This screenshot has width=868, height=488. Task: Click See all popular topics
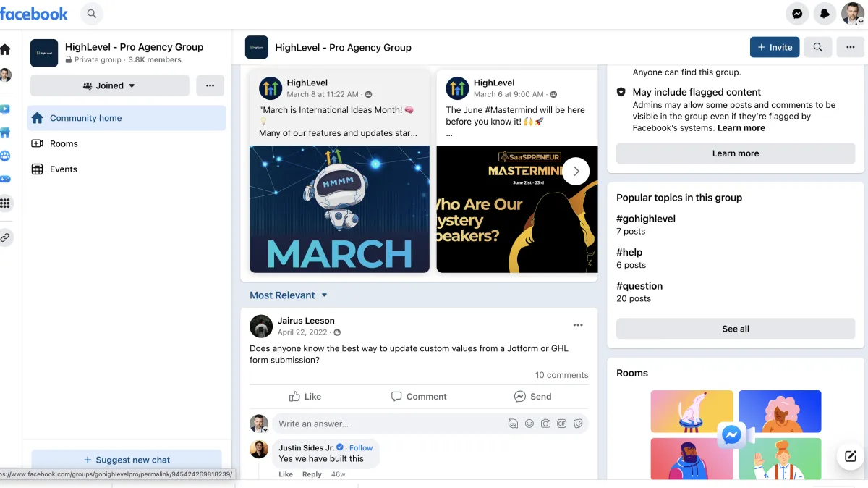coord(736,329)
